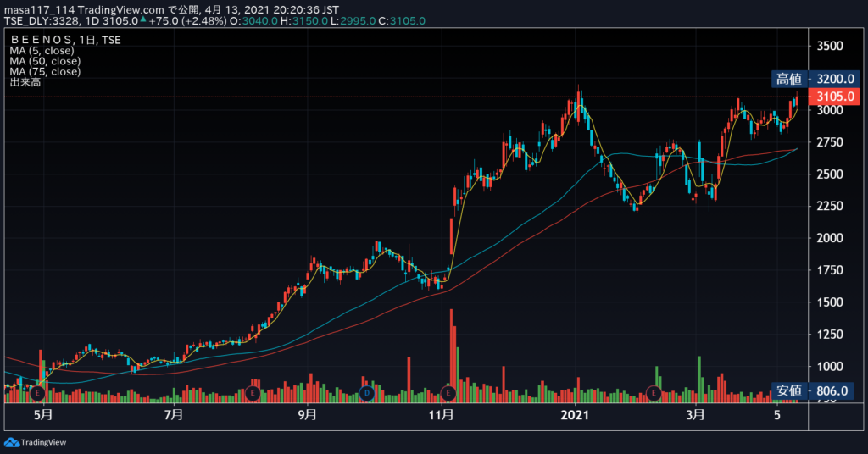Click the TradingView logo at bottom left
The height and width of the screenshot is (454, 868).
[x=35, y=442]
